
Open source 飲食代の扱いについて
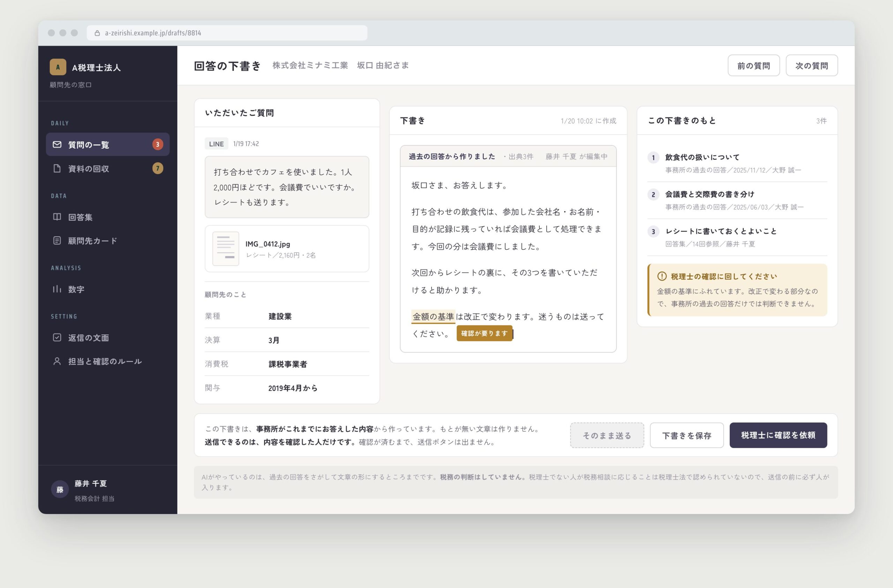point(702,157)
